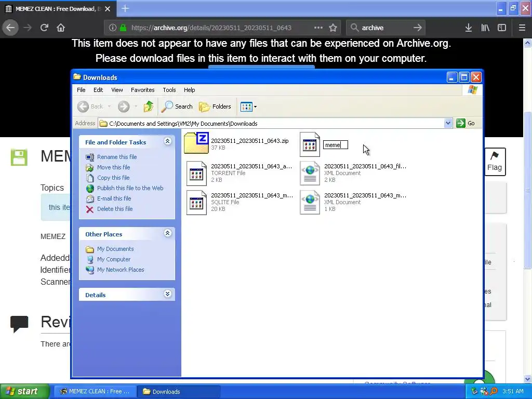Select the TORRENT File icon
This screenshot has width=532, height=399.
pos(196,174)
